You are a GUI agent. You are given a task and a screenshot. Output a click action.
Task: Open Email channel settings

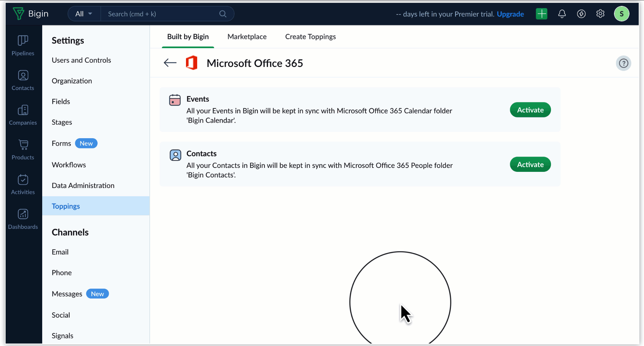click(x=60, y=252)
